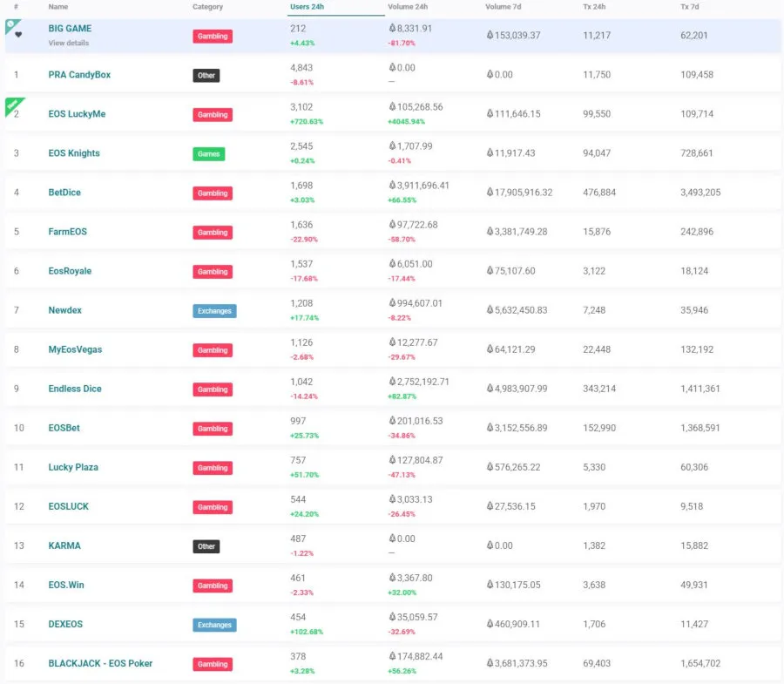Open the Lucky Plaza dapp page
This screenshot has height=684, width=784.
tap(73, 467)
